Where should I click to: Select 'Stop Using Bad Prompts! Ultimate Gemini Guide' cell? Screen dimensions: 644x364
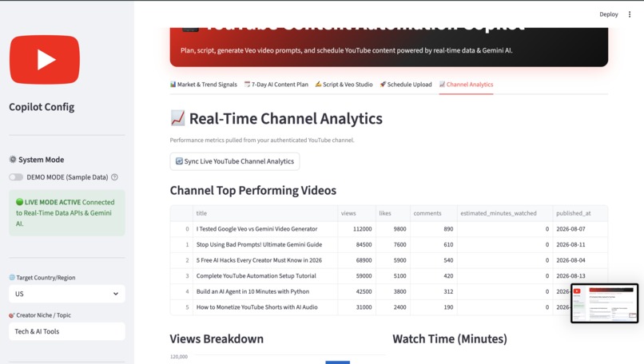pos(265,244)
